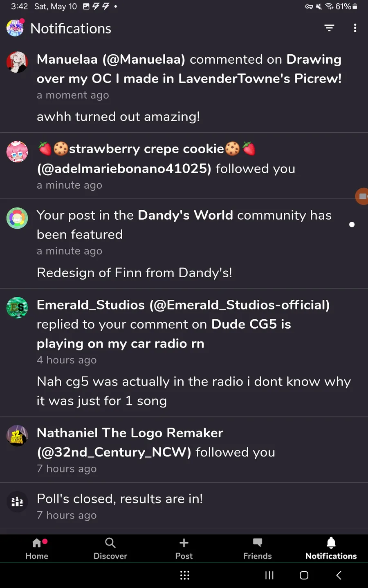Screen dimensions: 368x588
Task: Select the Notifications bell tab
Action: coord(331,548)
